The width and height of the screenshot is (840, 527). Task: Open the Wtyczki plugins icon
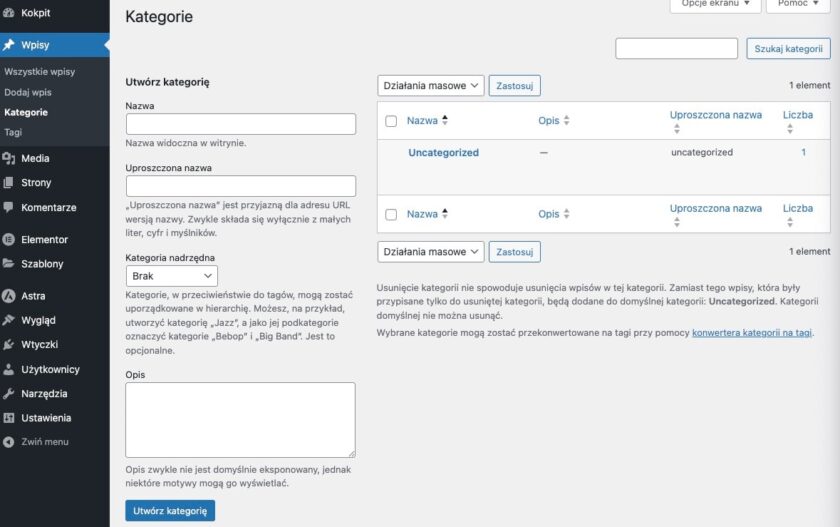coord(9,345)
